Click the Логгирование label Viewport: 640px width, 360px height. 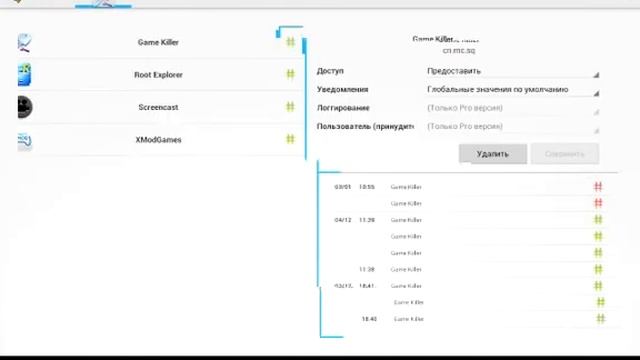tap(343, 108)
